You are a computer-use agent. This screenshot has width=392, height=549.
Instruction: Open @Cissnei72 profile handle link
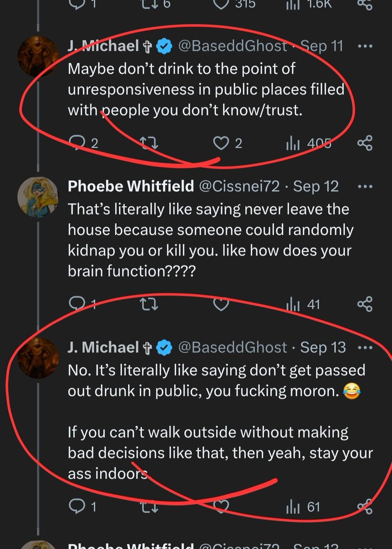tap(237, 186)
